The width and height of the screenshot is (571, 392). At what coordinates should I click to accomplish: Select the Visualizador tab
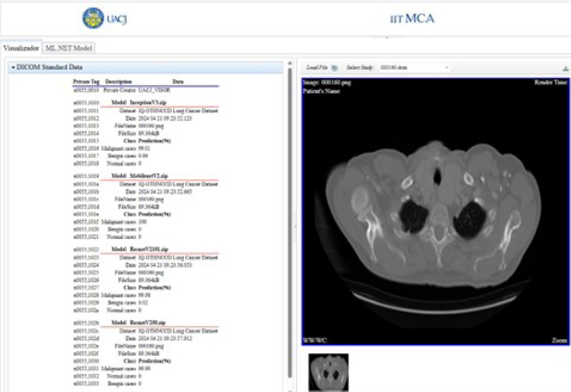tap(22, 48)
